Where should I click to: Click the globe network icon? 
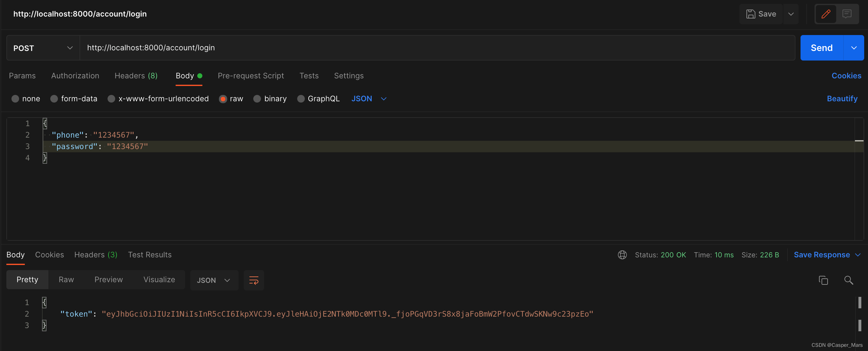[x=622, y=255]
